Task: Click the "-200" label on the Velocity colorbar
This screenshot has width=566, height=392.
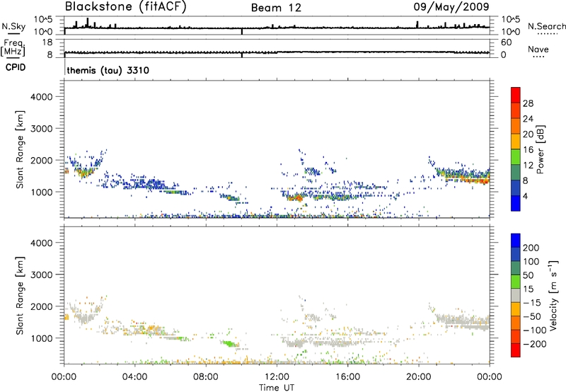Action: click(x=533, y=344)
